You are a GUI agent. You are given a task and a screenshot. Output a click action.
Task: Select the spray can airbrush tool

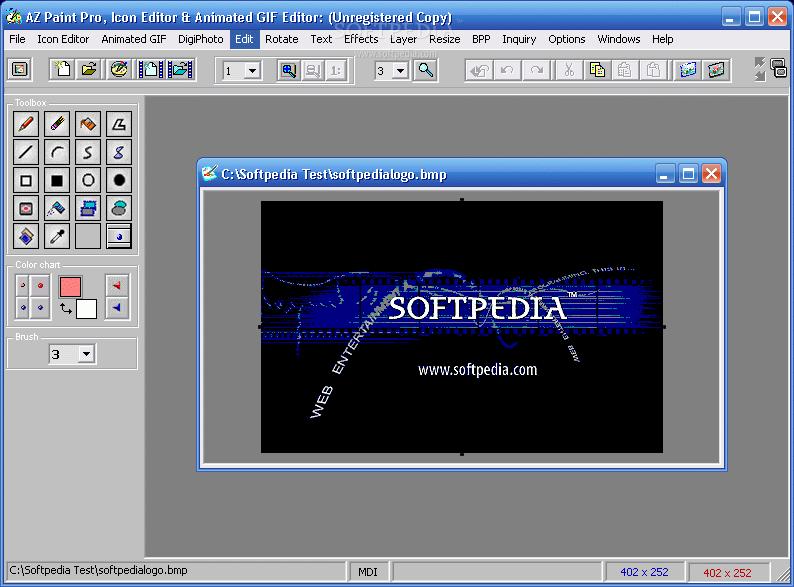[x=57, y=208]
